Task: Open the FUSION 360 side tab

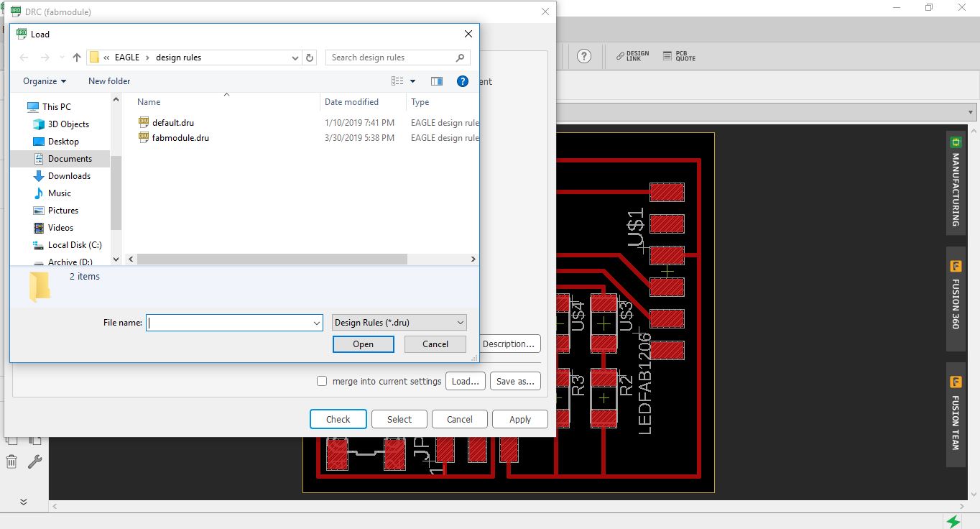Action: point(956,300)
